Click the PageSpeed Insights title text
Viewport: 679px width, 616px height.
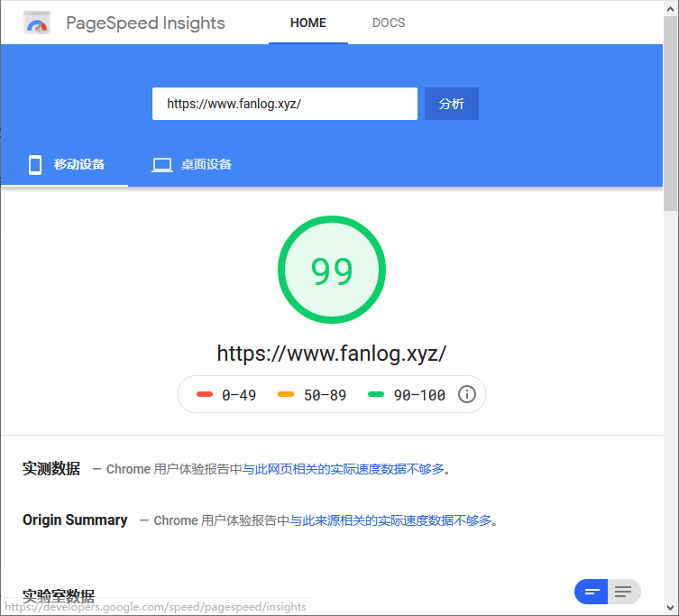tap(145, 23)
